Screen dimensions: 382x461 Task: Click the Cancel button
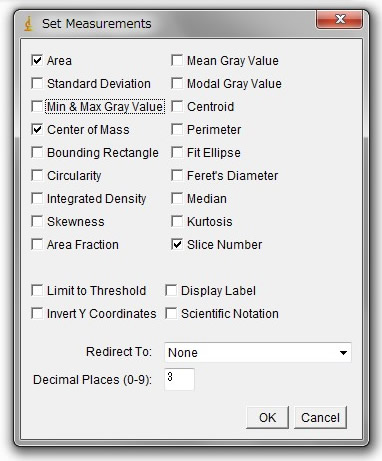320,417
